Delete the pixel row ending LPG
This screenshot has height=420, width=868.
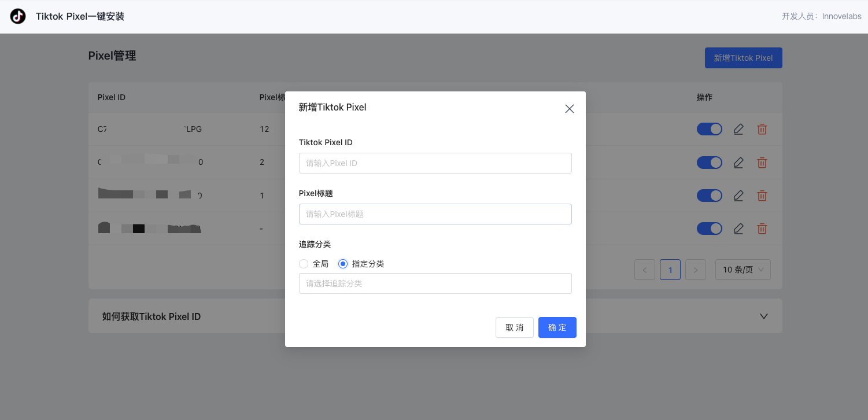(762, 129)
